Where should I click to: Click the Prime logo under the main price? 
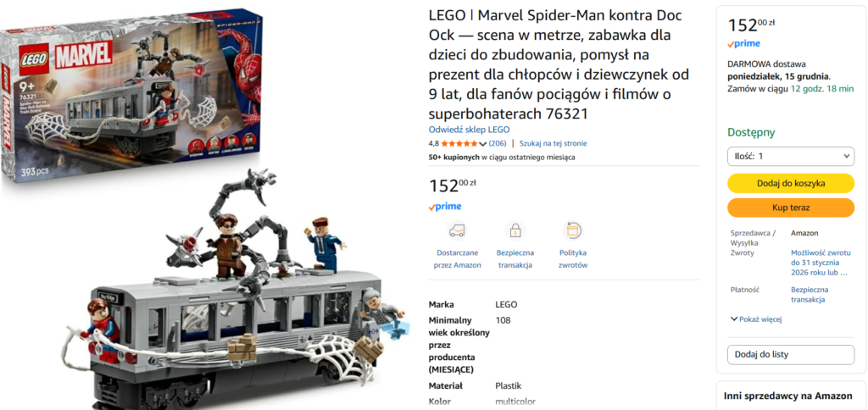445,207
